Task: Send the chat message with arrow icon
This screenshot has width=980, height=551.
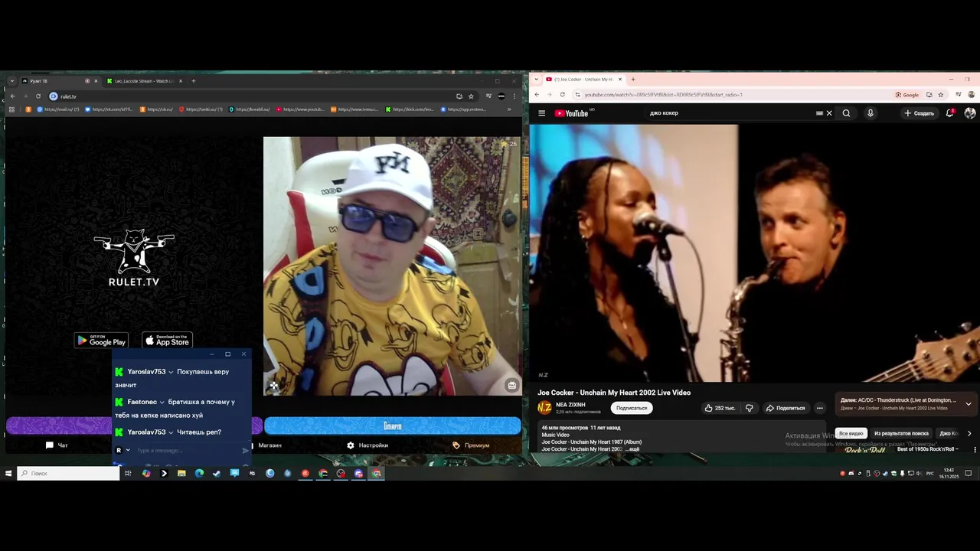Action: [x=245, y=451]
